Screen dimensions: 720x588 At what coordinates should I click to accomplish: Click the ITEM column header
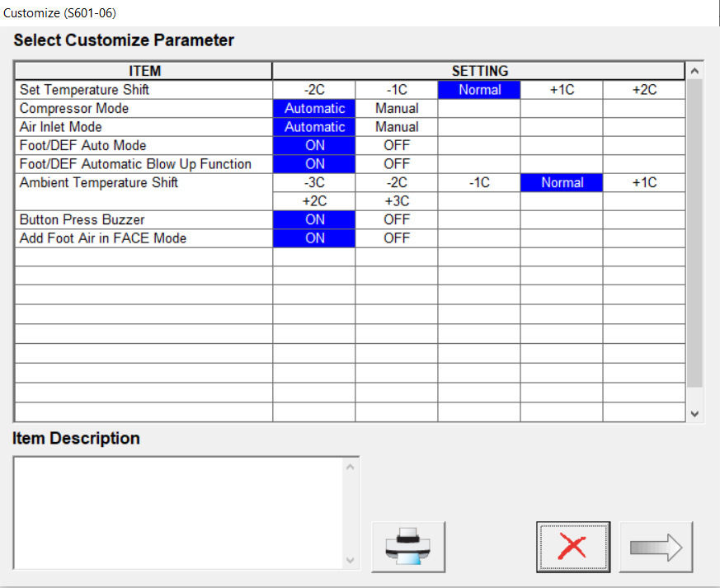click(144, 71)
